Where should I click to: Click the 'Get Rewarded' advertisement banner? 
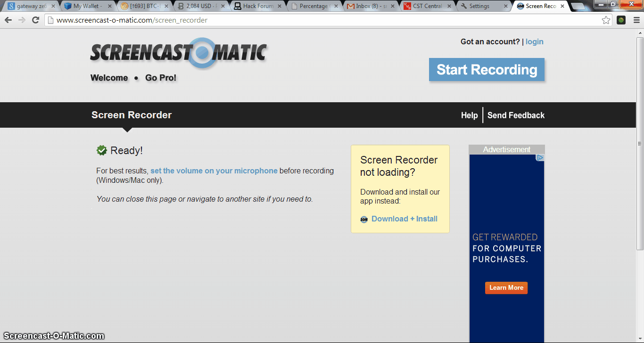[x=507, y=248]
